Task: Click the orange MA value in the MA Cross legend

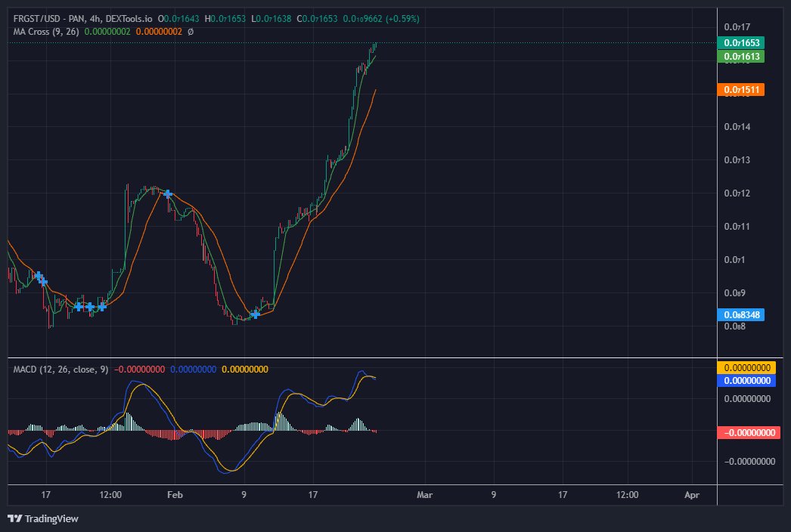Action: [159, 31]
